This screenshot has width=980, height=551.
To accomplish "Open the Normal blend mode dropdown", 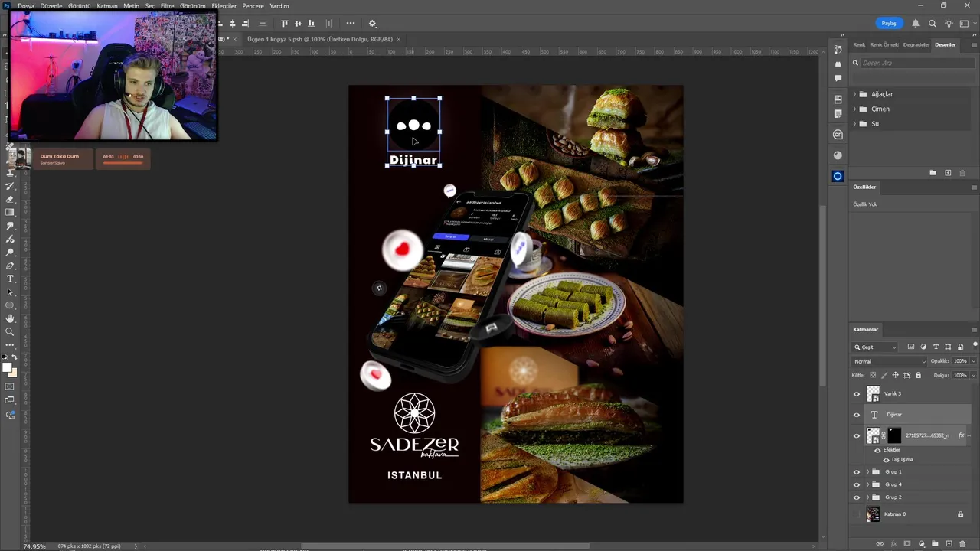I will (x=890, y=361).
